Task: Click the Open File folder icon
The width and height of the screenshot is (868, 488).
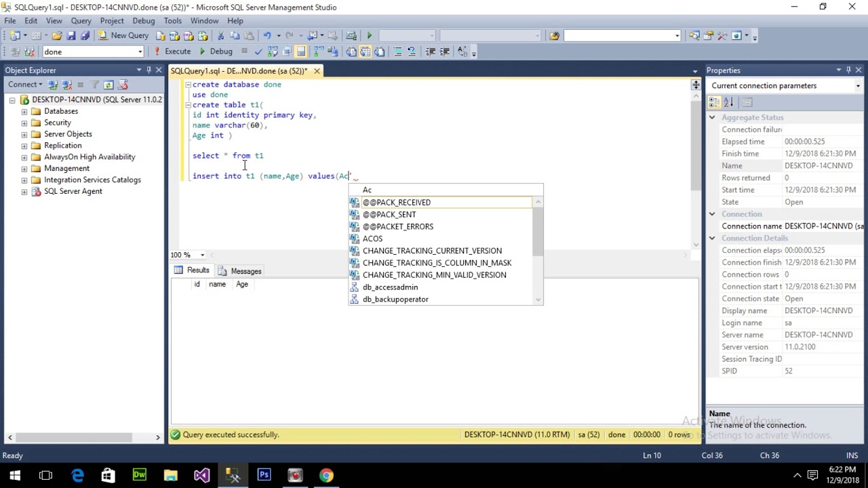Action: point(57,35)
